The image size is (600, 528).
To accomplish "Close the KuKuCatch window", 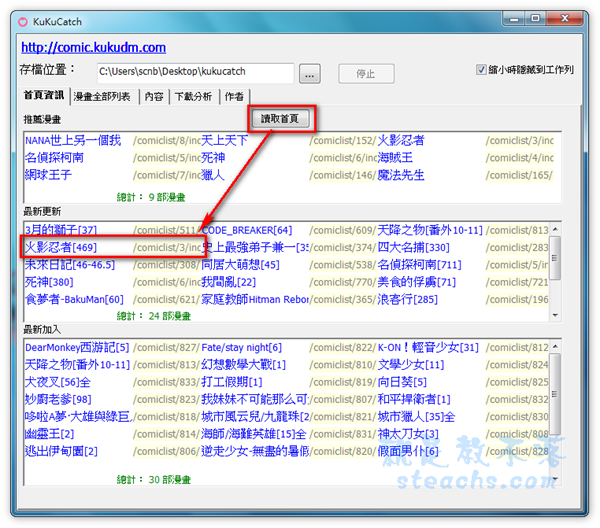I will point(564,18).
